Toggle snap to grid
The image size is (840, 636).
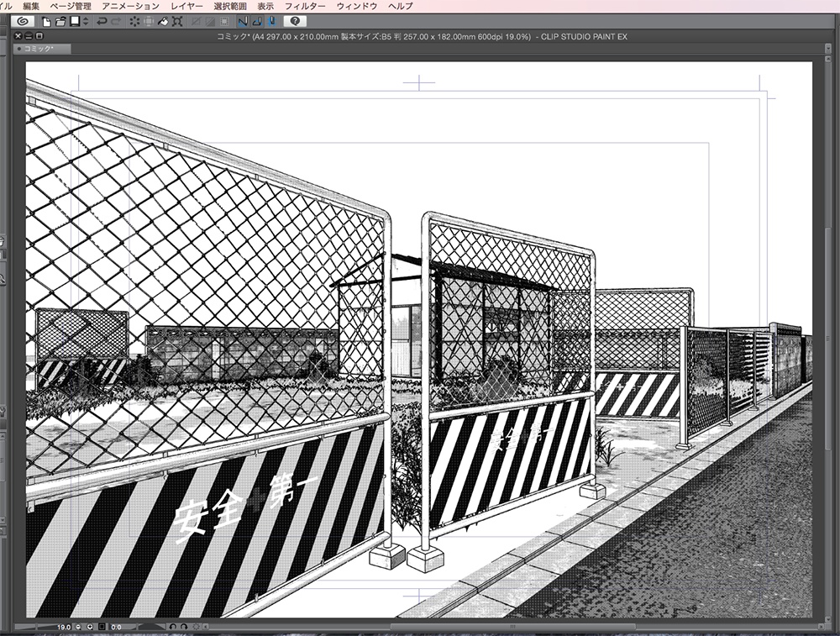tap(271, 22)
